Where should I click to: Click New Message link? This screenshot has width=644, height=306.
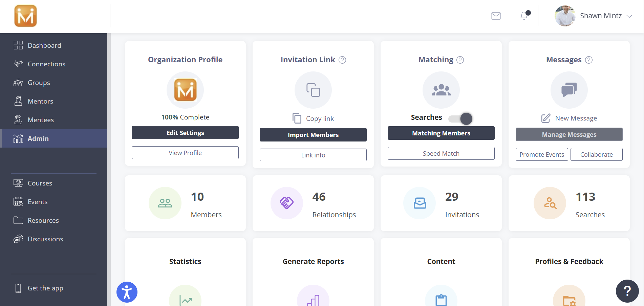pyautogui.click(x=569, y=118)
